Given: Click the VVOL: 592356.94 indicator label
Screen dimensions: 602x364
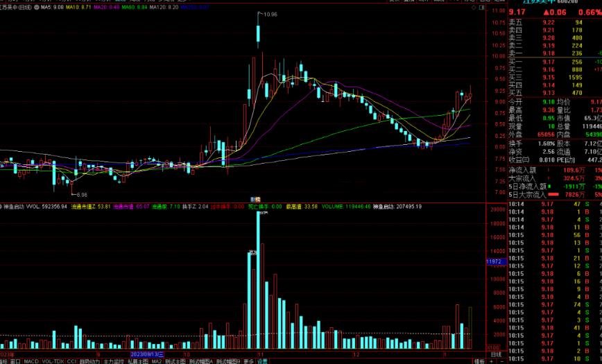Looking at the screenshot, I should click(x=46, y=207).
